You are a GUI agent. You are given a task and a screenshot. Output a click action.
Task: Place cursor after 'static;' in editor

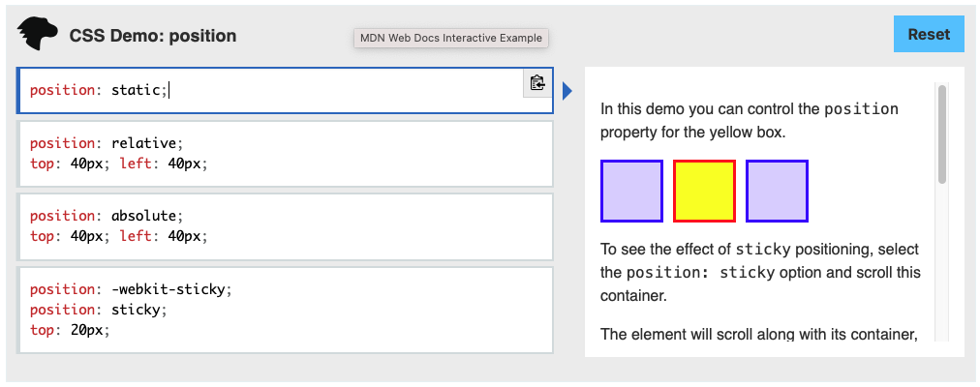168,90
